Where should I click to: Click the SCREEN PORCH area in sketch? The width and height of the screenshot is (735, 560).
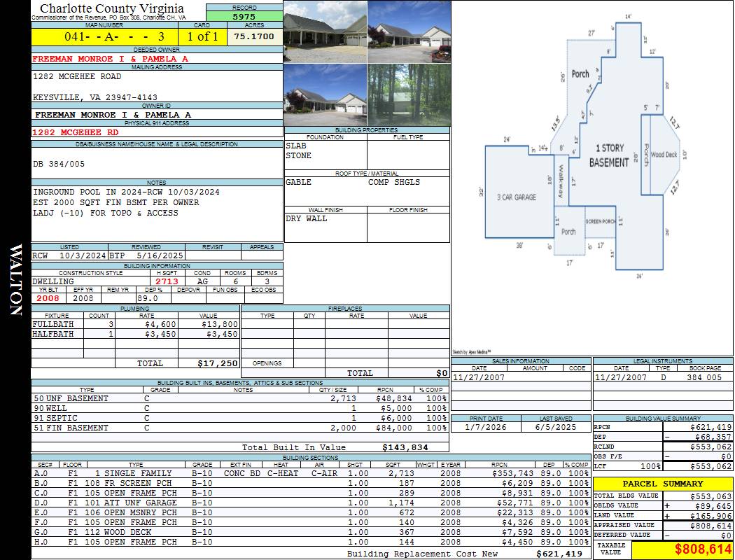tap(600, 221)
